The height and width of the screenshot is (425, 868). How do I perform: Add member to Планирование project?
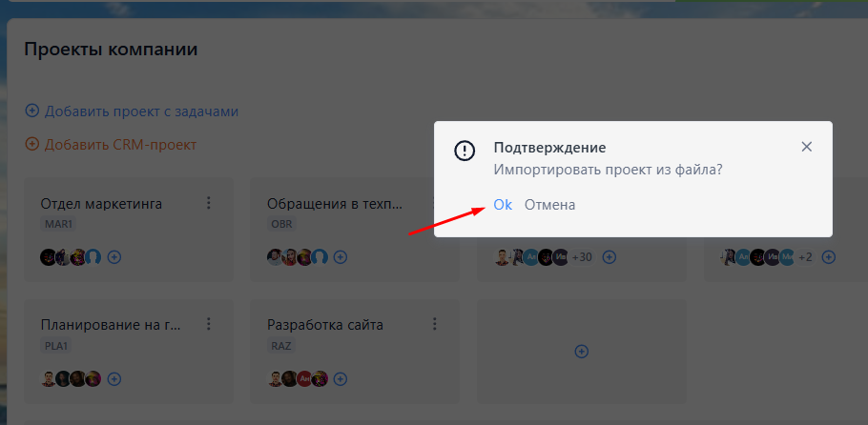(x=114, y=378)
